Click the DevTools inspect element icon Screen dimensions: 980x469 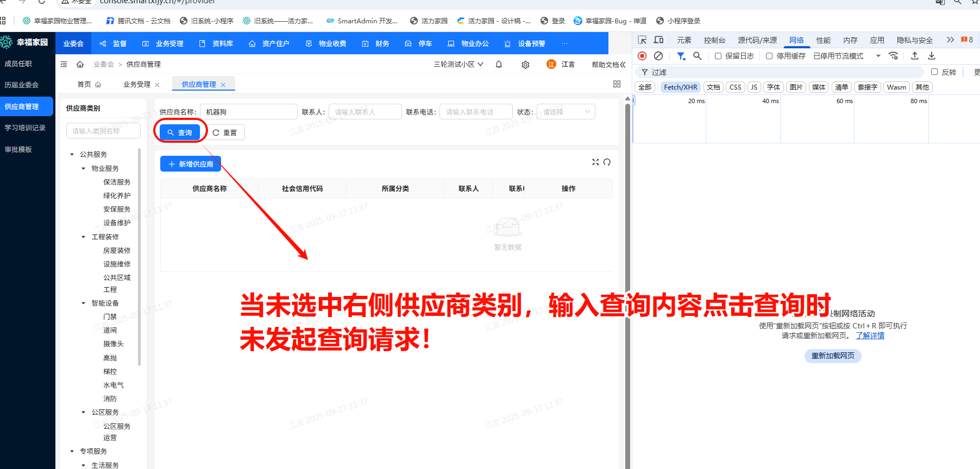click(642, 40)
